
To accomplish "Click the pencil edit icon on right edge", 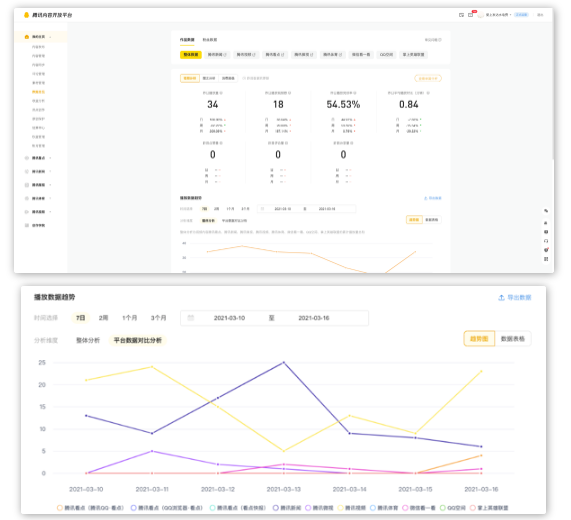I will click(546, 211).
